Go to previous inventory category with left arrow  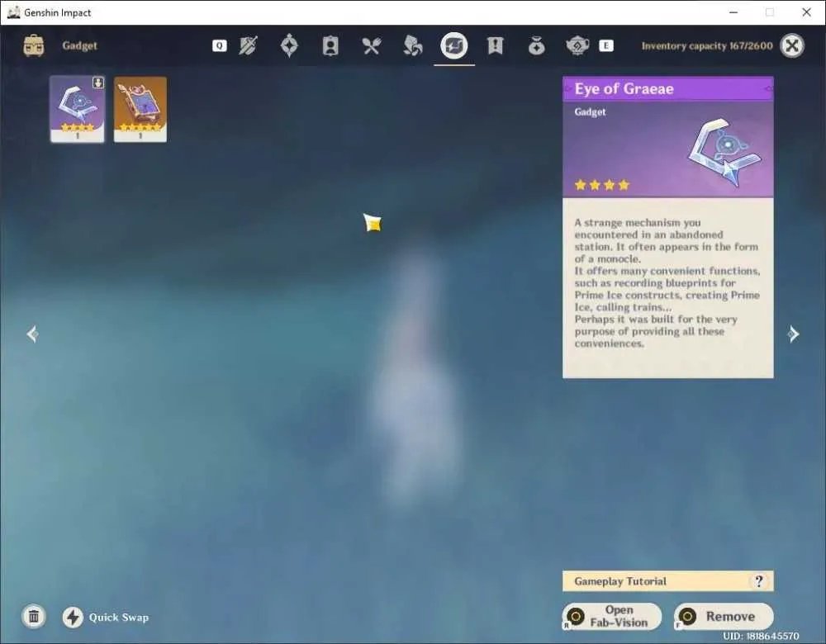pyautogui.click(x=33, y=334)
